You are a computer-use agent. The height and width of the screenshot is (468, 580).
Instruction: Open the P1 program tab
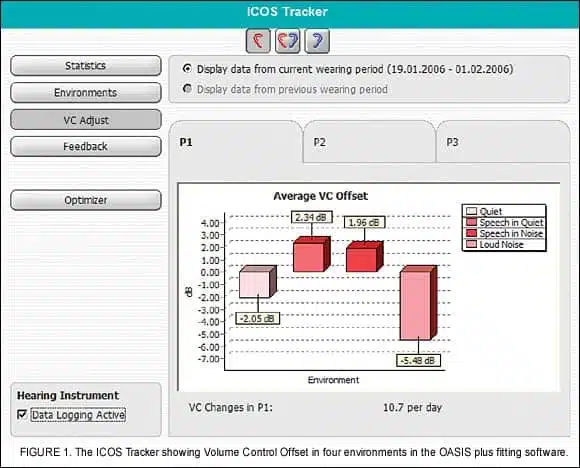(236, 142)
